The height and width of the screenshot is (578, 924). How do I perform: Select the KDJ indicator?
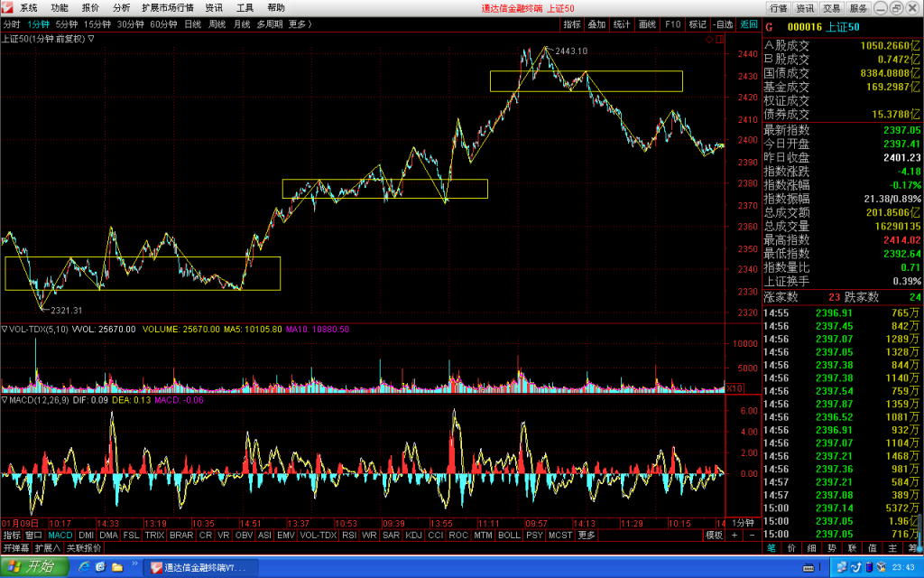point(413,535)
